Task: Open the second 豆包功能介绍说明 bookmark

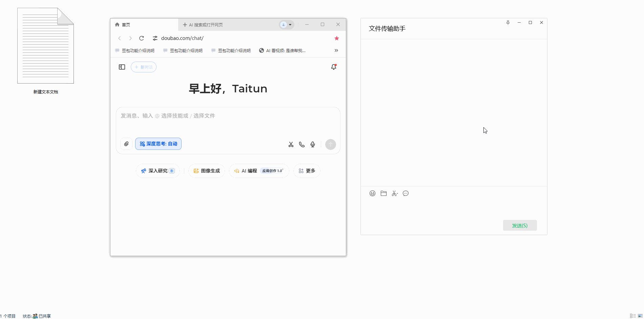Action: (x=183, y=50)
